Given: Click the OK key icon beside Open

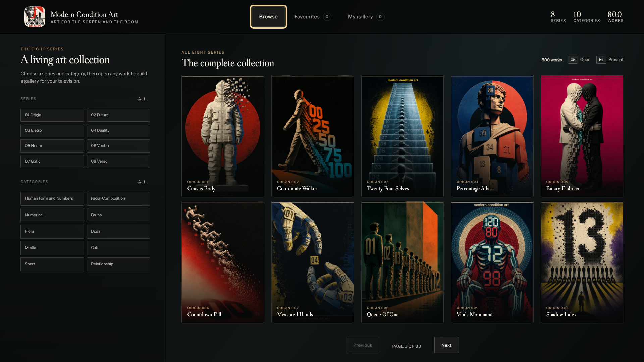Looking at the screenshot, I should coord(573,60).
